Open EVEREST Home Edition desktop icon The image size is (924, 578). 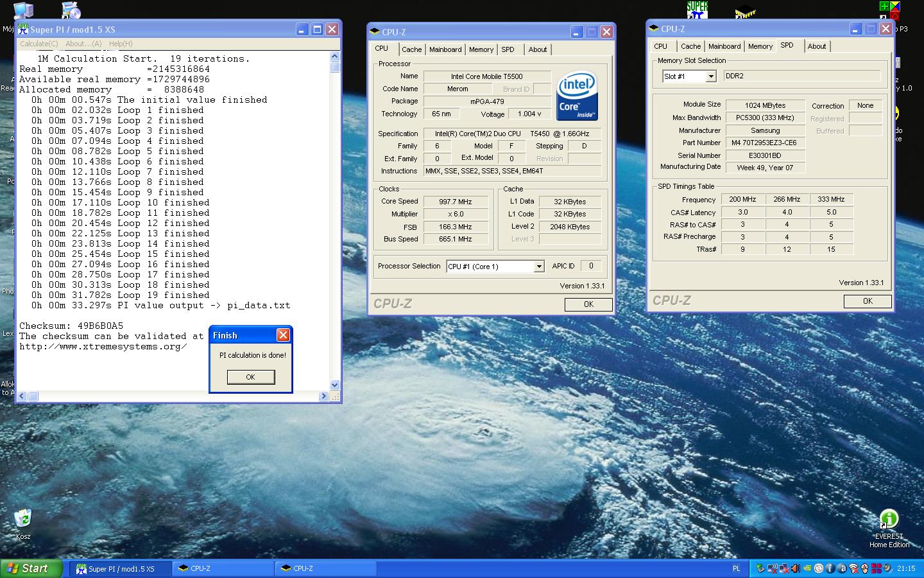(889, 519)
